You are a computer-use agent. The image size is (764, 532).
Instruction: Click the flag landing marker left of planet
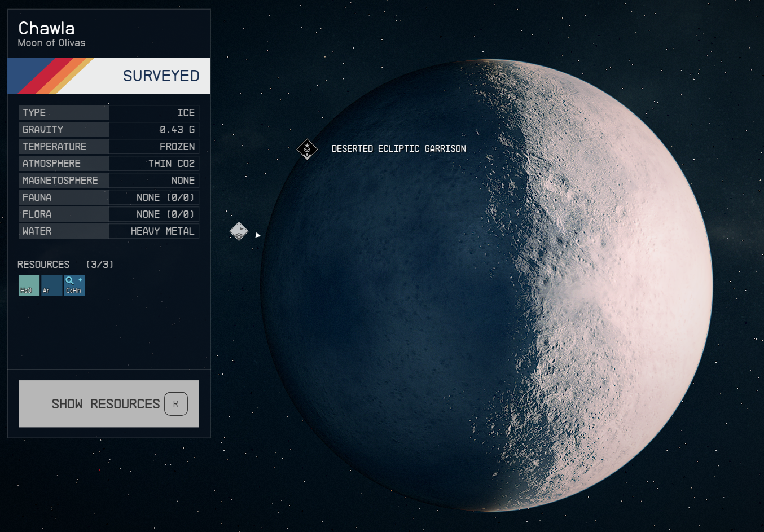click(239, 231)
